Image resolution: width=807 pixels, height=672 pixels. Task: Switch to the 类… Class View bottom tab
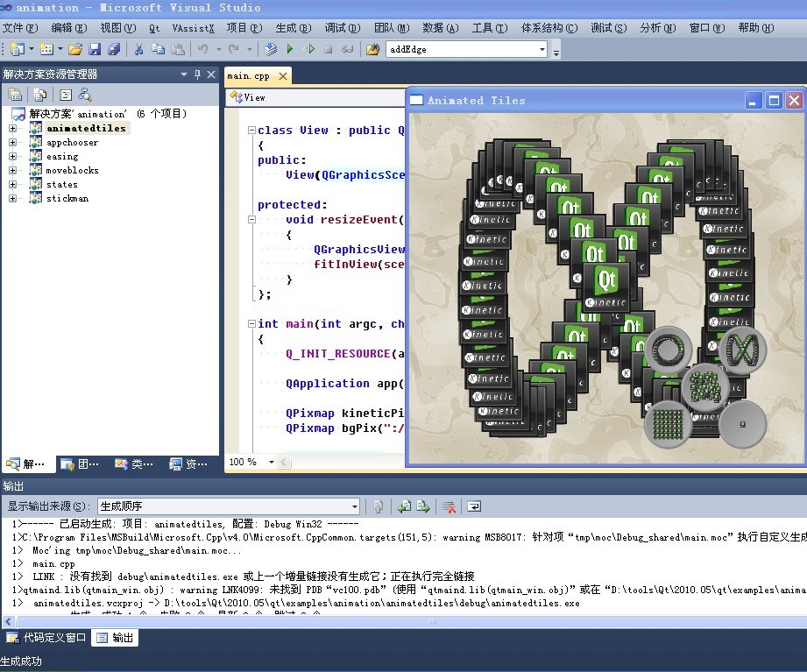click(x=134, y=464)
